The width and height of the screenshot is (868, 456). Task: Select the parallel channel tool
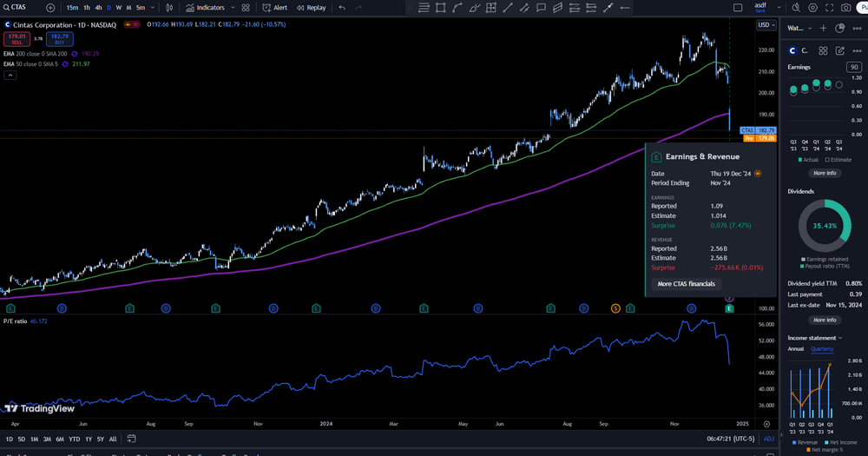click(x=524, y=8)
